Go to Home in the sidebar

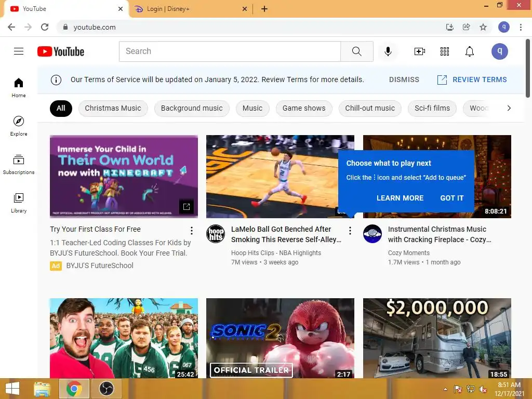(x=19, y=87)
